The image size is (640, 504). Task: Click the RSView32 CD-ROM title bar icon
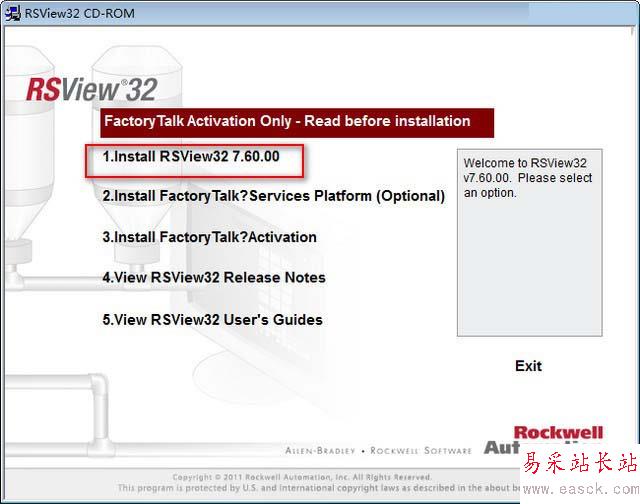point(12,13)
